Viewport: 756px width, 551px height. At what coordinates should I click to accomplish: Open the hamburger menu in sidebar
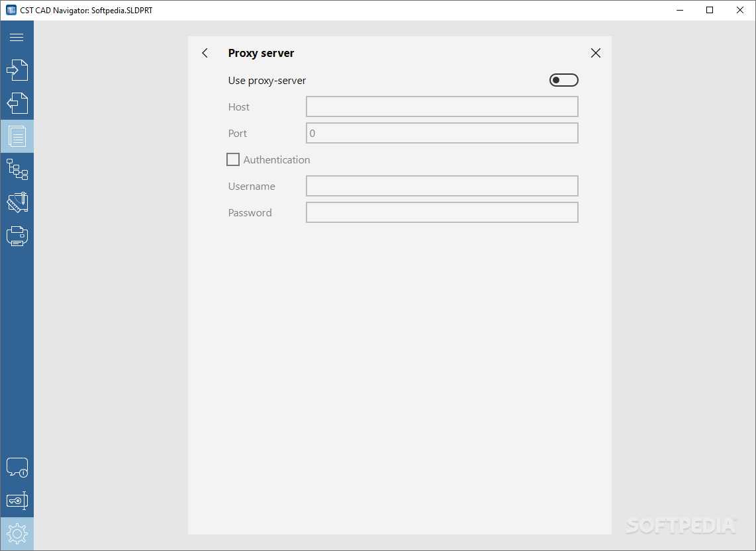click(17, 37)
